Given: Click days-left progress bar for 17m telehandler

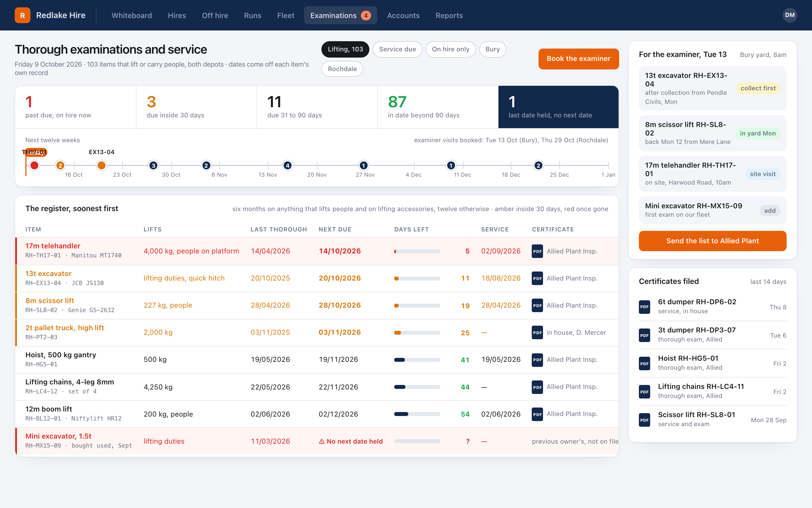Looking at the screenshot, I should coord(417,251).
